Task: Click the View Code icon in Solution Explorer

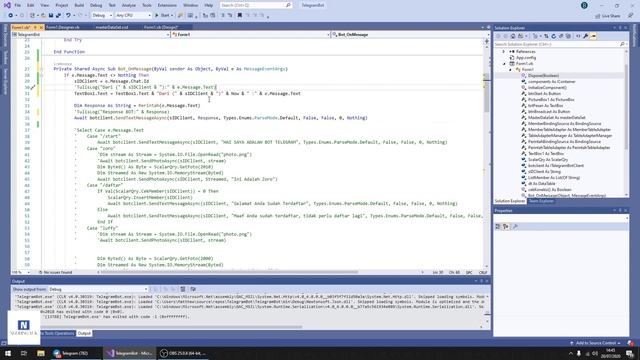Action: (x=578, y=36)
